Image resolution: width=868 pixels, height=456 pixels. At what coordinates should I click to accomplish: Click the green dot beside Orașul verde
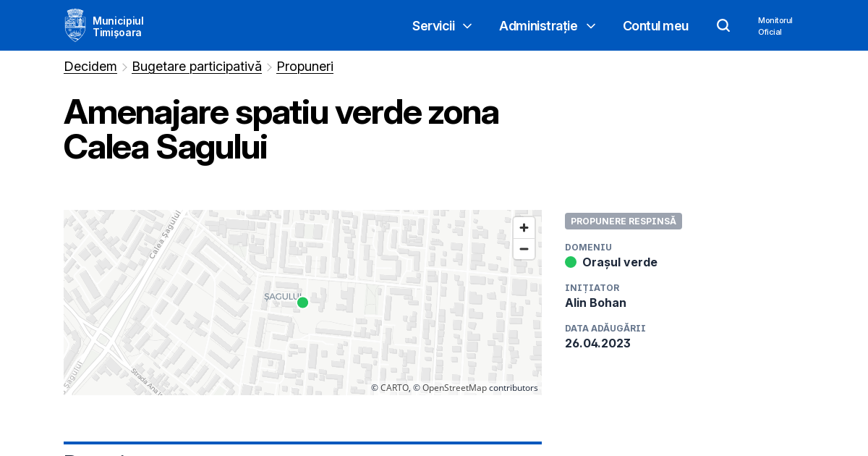click(x=571, y=262)
